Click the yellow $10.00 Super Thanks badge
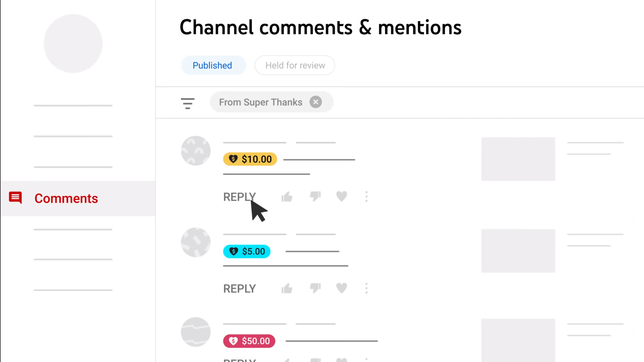 (250, 159)
